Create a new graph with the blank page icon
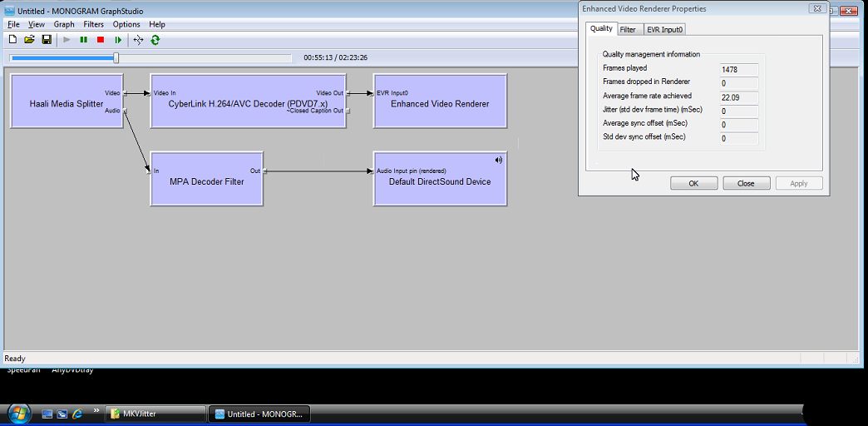This screenshot has width=868, height=426. coord(12,40)
